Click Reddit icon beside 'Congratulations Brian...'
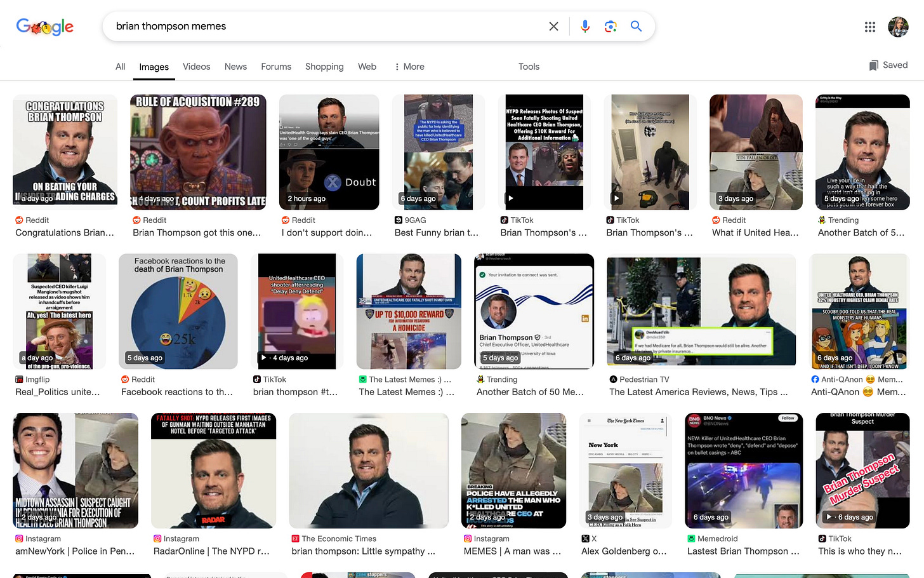Image resolution: width=924 pixels, height=578 pixels. (19, 220)
